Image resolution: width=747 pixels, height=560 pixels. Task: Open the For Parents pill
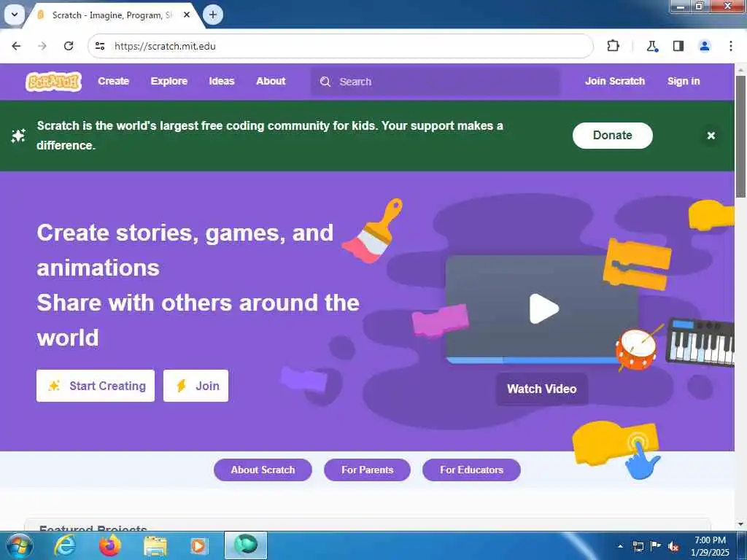[368, 470]
